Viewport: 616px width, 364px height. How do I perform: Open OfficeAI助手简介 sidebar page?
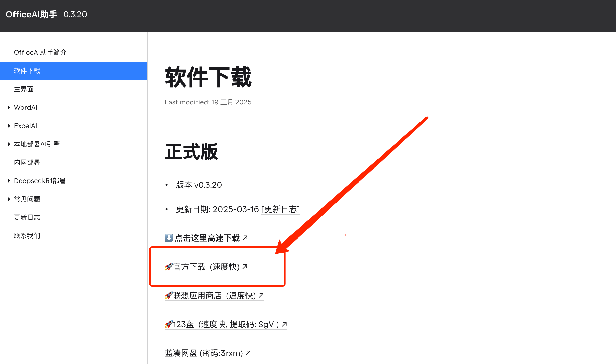(x=40, y=52)
